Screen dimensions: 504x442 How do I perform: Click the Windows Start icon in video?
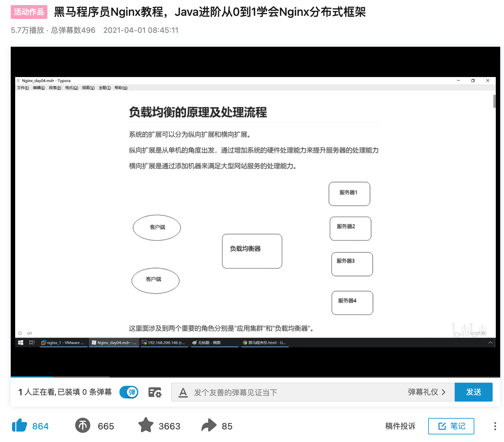pos(21,343)
